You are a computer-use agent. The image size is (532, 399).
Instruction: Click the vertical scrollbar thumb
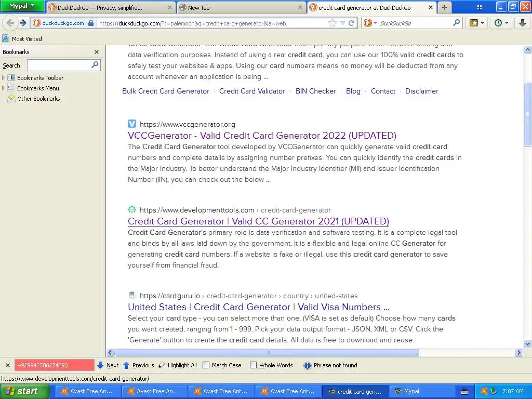pos(527,114)
